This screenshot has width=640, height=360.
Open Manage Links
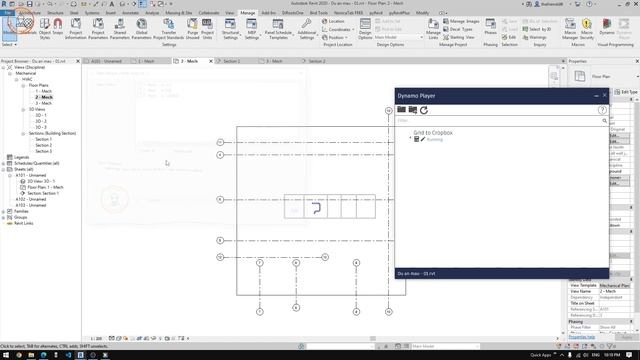tap(433, 28)
